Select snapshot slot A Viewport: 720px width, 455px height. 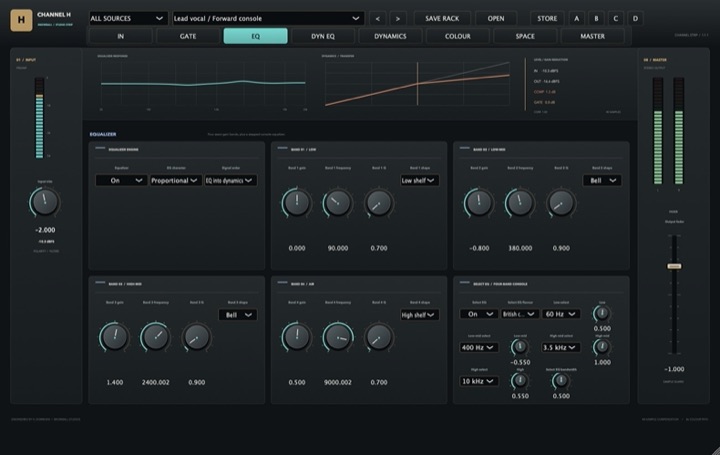[576, 19]
